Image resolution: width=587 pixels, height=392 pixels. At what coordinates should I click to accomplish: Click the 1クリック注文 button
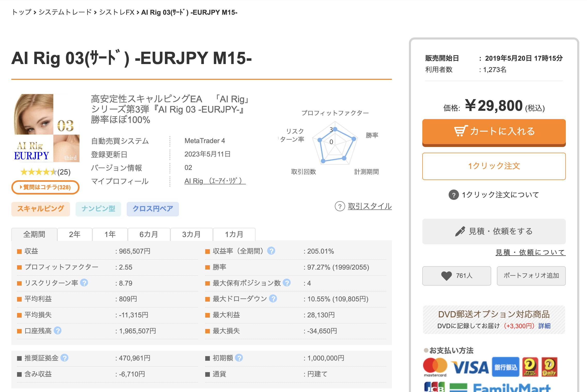pos(494,166)
